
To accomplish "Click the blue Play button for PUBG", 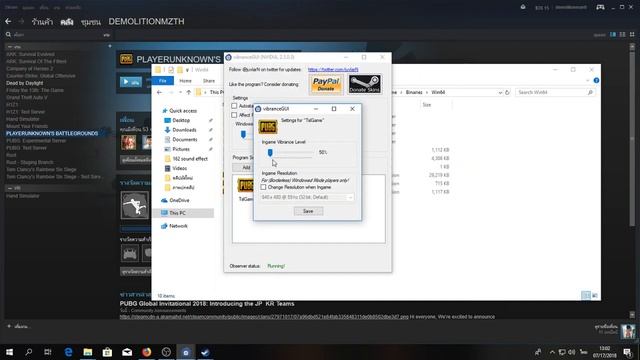I will [131, 82].
